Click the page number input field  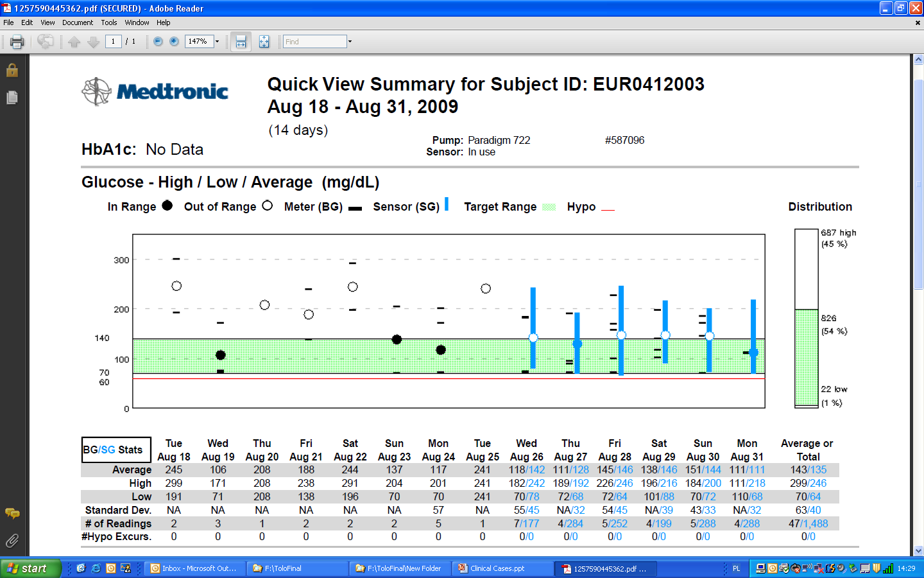(x=113, y=42)
